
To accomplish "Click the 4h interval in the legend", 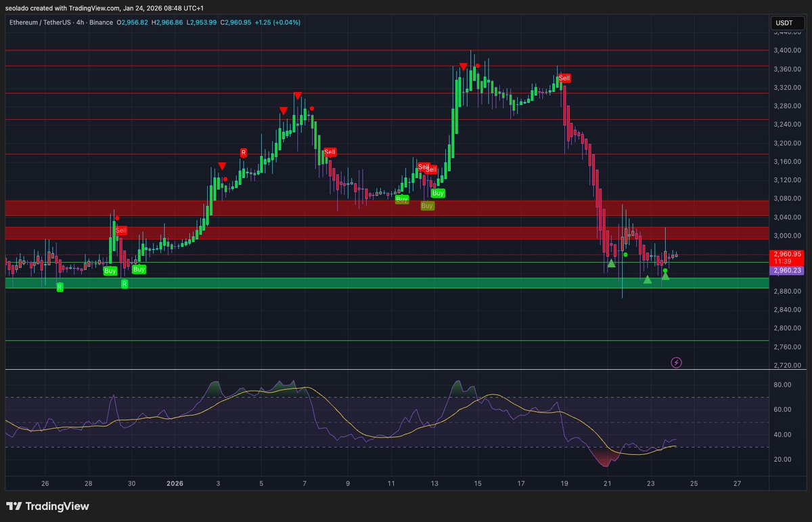I will coord(81,22).
